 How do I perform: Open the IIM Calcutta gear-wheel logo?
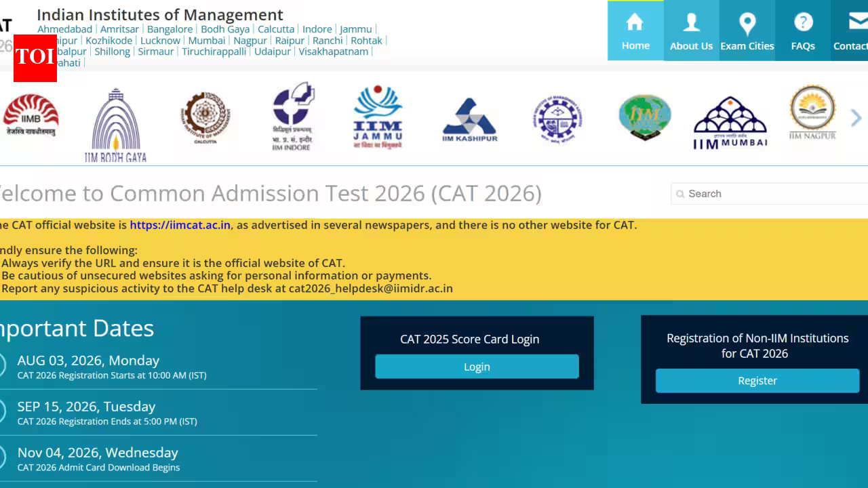click(x=205, y=117)
